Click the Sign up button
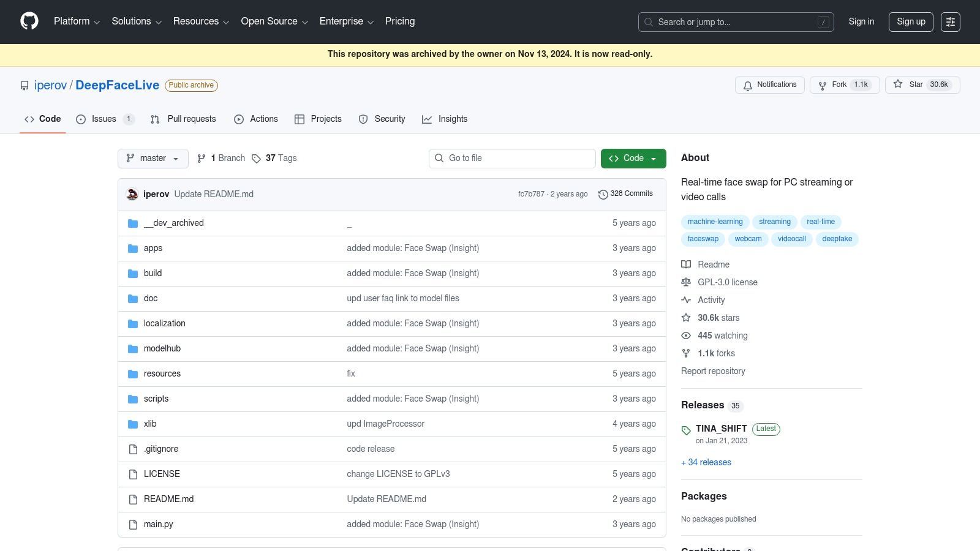This screenshot has width=980, height=551. (x=911, y=21)
